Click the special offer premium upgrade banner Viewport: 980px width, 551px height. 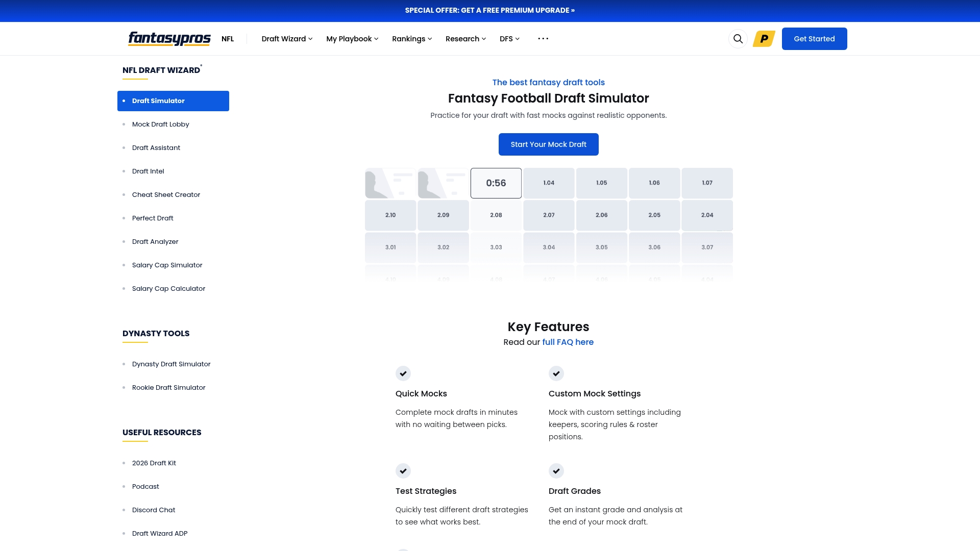coord(489,10)
